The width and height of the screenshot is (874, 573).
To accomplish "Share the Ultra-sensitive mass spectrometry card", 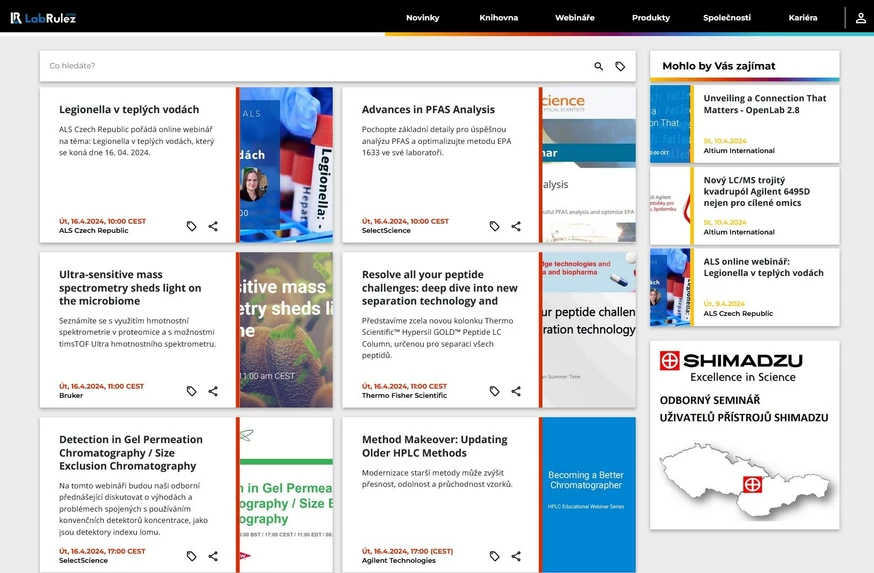I will point(213,391).
